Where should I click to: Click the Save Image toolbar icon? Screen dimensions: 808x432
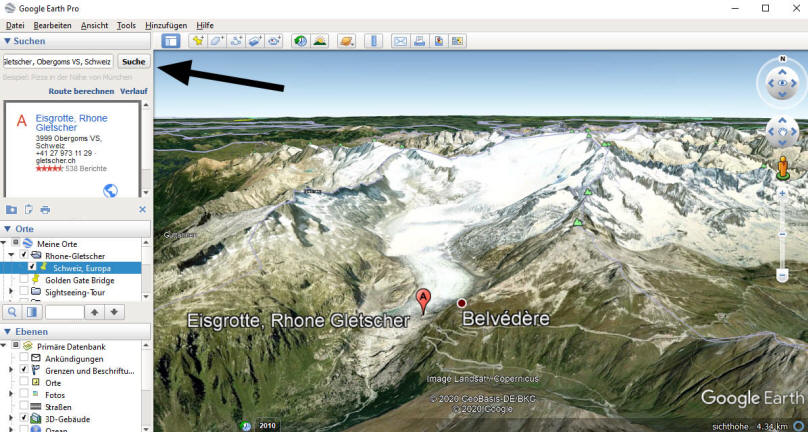[x=439, y=41]
